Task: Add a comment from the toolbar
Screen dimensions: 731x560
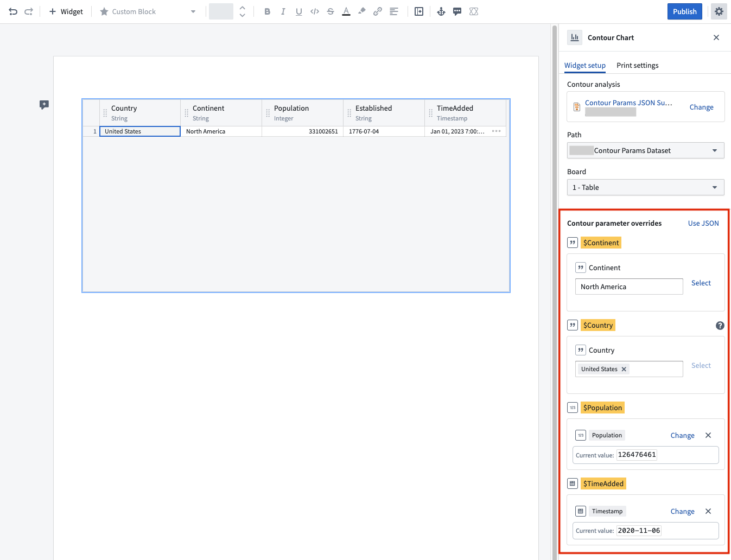Action: coord(457,11)
